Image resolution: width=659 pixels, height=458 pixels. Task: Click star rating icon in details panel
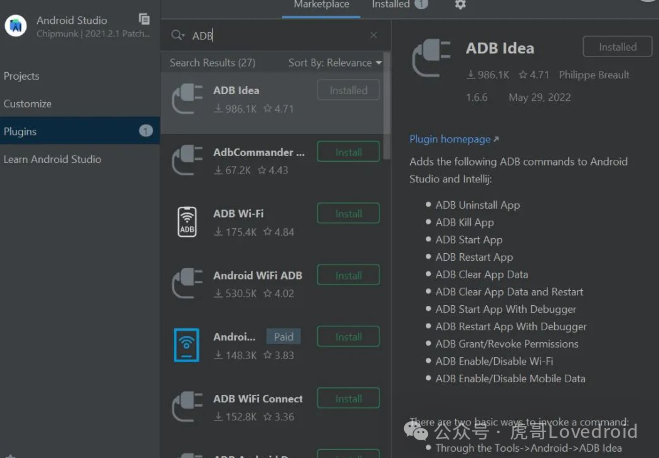pyautogui.click(x=523, y=75)
